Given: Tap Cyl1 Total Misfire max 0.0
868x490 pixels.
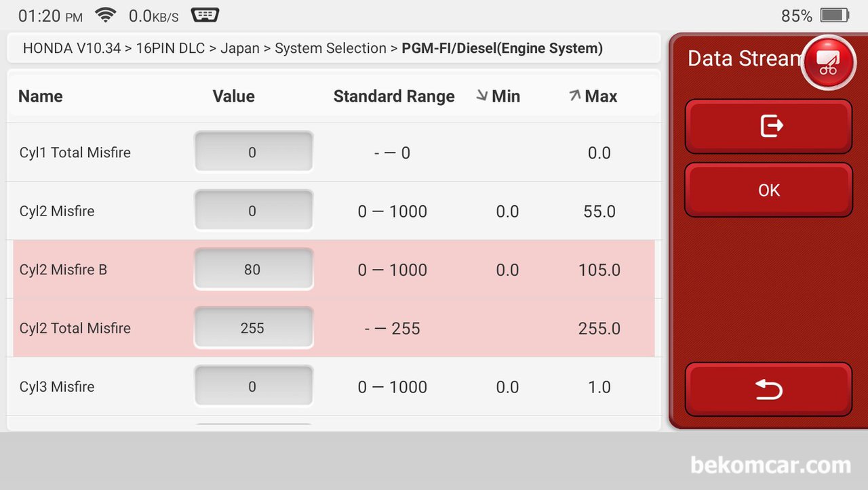Looking at the screenshot, I should 599,153.
